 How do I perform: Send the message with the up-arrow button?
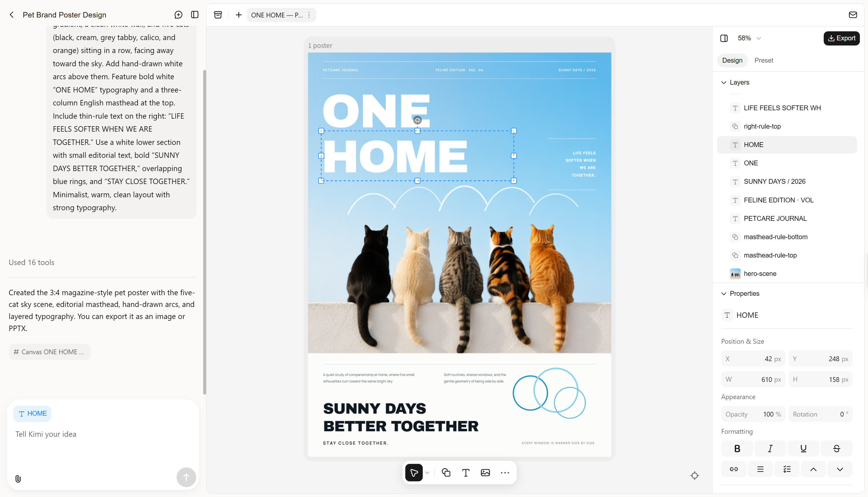[186, 477]
